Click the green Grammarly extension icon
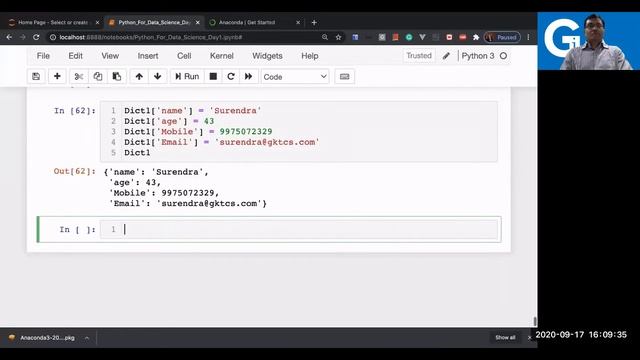The height and width of the screenshot is (360, 640). [x=409, y=37]
